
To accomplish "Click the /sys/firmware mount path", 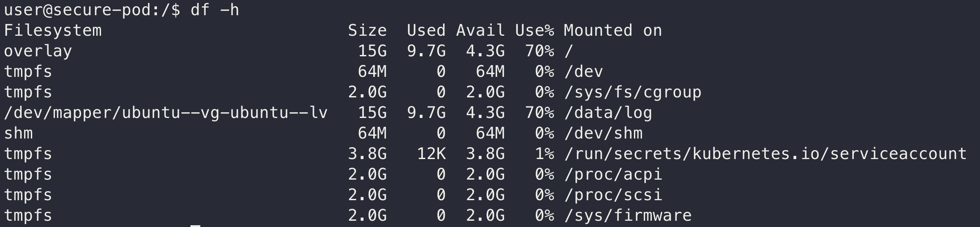I will click(628, 215).
